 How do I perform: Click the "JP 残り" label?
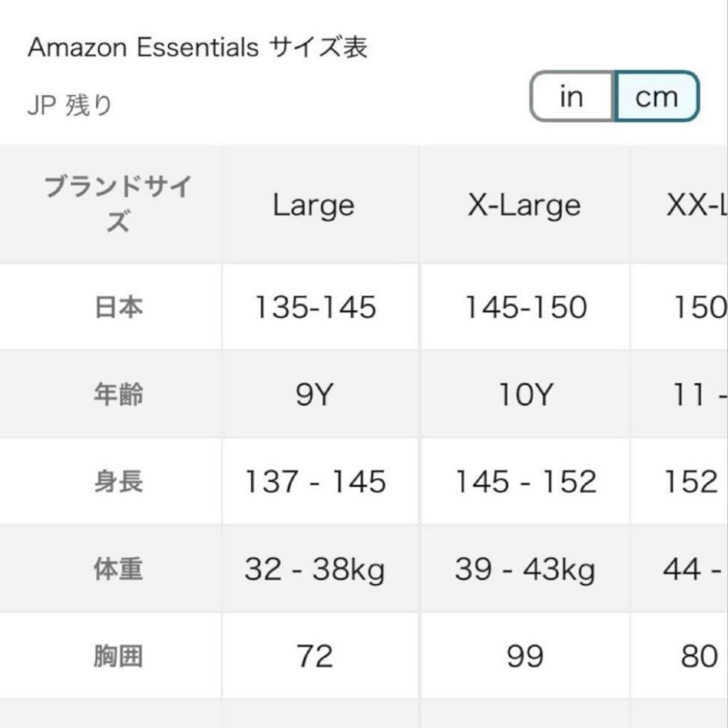coord(70,106)
